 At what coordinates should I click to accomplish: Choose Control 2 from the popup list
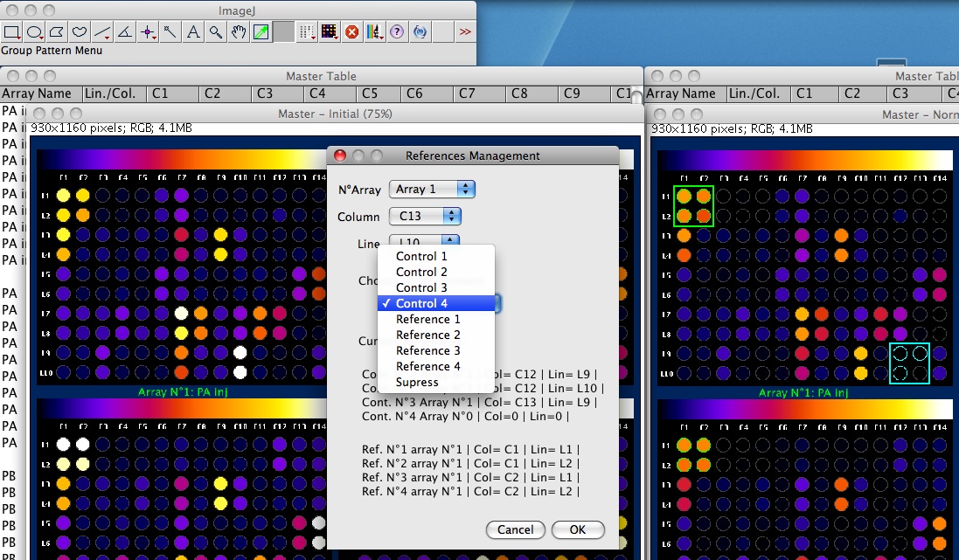pyautogui.click(x=436, y=272)
